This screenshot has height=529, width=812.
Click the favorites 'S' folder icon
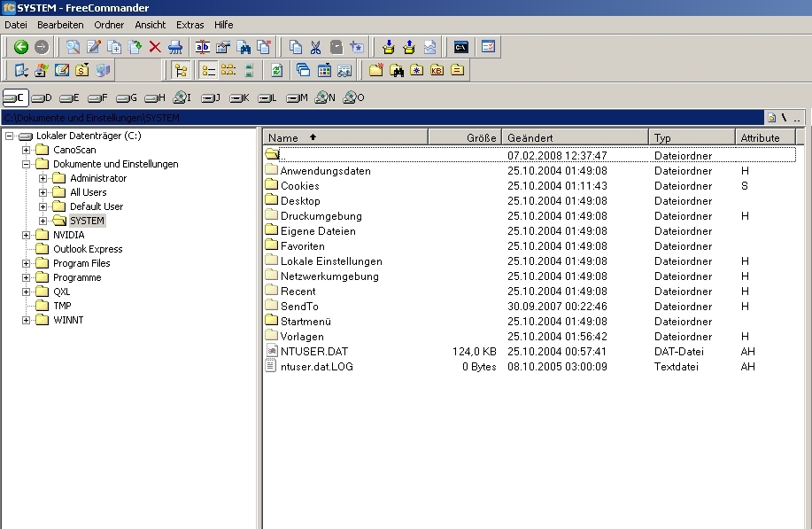pyautogui.click(x=82, y=71)
